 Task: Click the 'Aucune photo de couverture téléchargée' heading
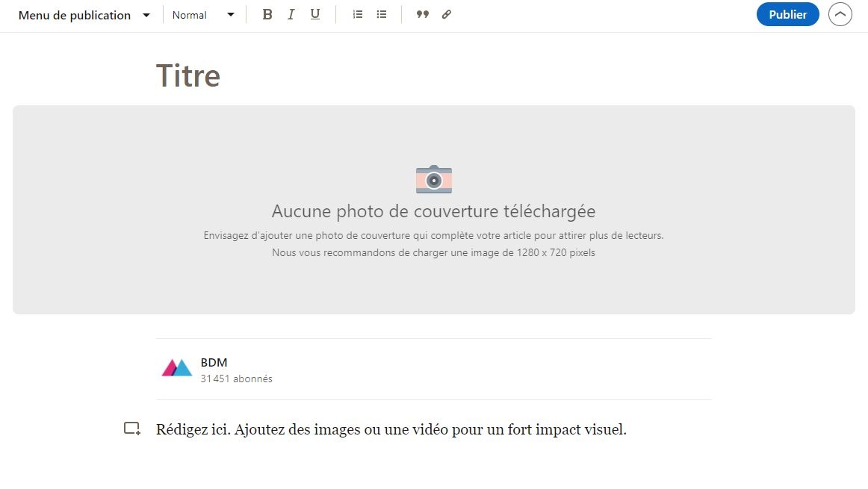(x=433, y=211)
